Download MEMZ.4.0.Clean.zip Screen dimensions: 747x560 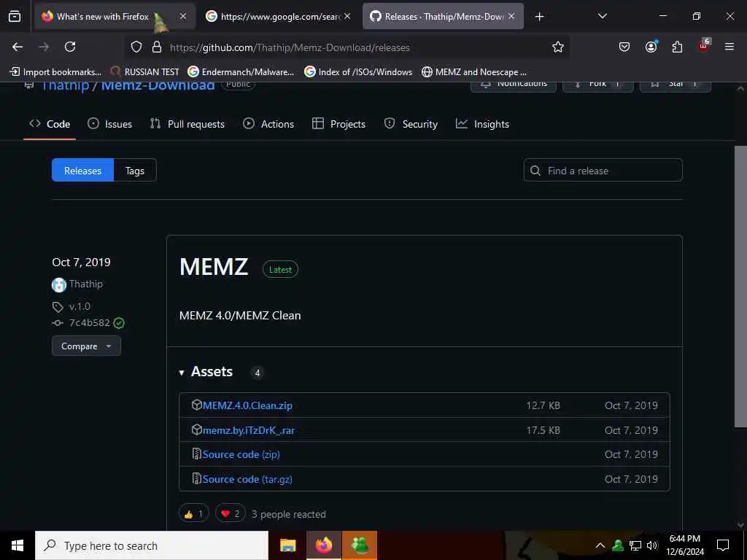247,405
